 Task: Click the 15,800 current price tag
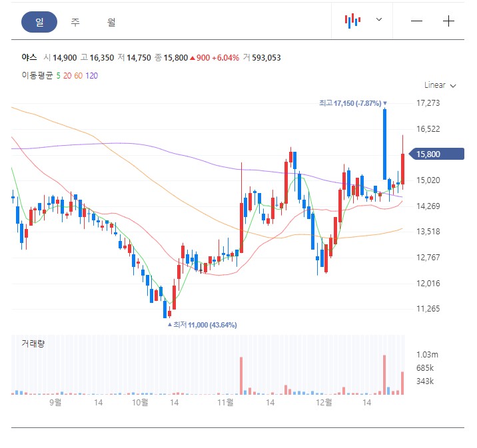pos(436,154)
